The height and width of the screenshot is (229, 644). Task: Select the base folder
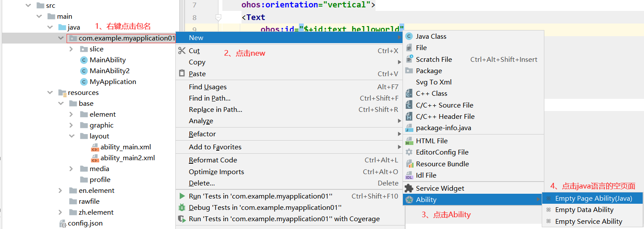click(86, 104)
